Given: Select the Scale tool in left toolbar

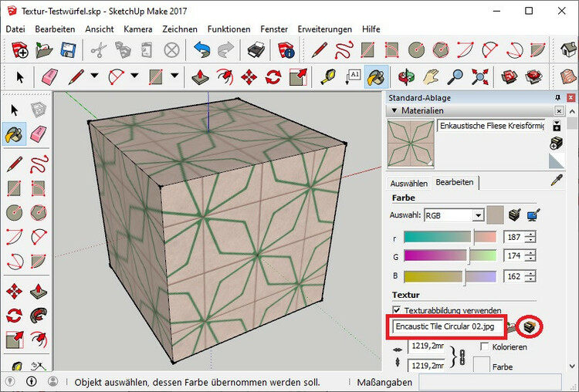Looking at the screenshot, I should pyautogui.click(x=15, y=339).
